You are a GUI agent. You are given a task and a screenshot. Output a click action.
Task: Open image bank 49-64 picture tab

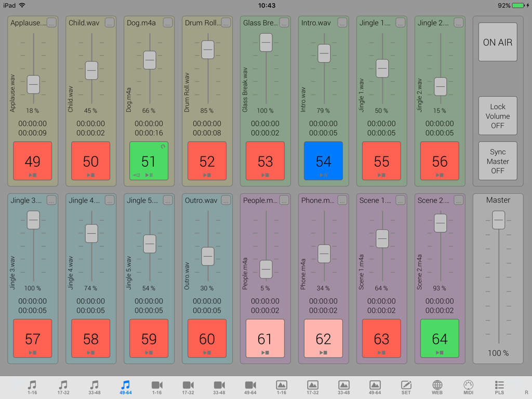[x=375, y=388]
